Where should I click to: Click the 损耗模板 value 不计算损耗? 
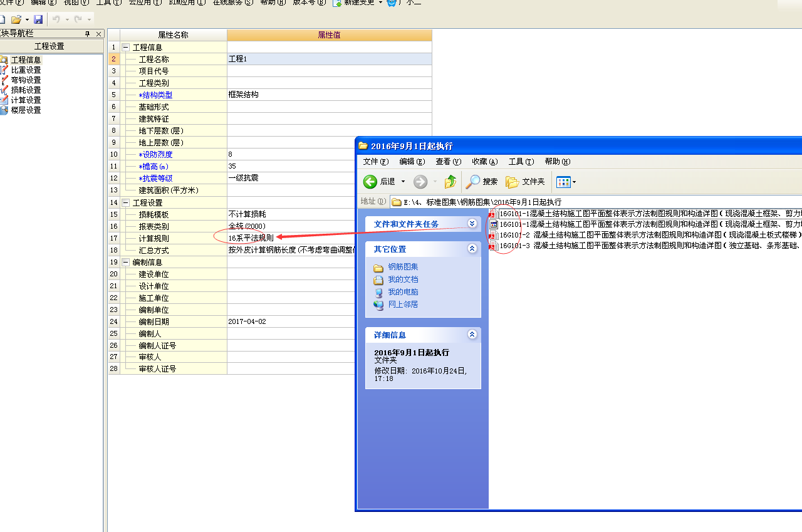tap(291, 214)
